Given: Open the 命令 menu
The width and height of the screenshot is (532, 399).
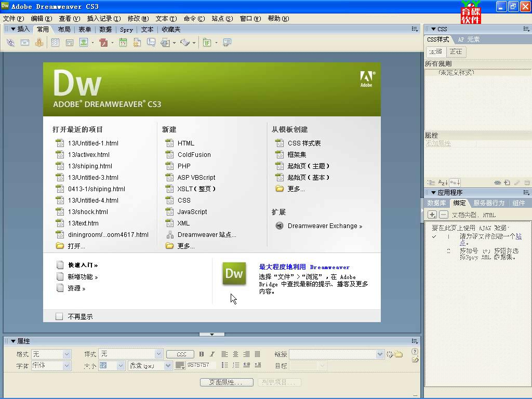Looking at the screenshot, I should click(x=194, y=19).
